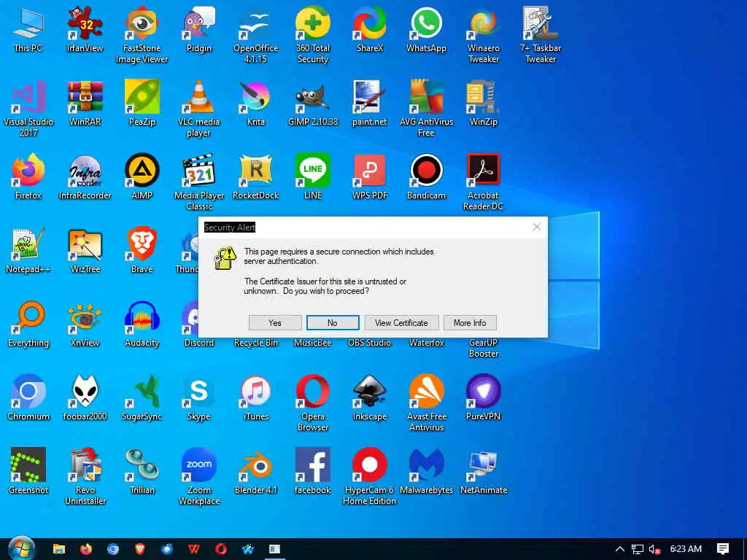Open the This PC desktop icon

(28, 29)
